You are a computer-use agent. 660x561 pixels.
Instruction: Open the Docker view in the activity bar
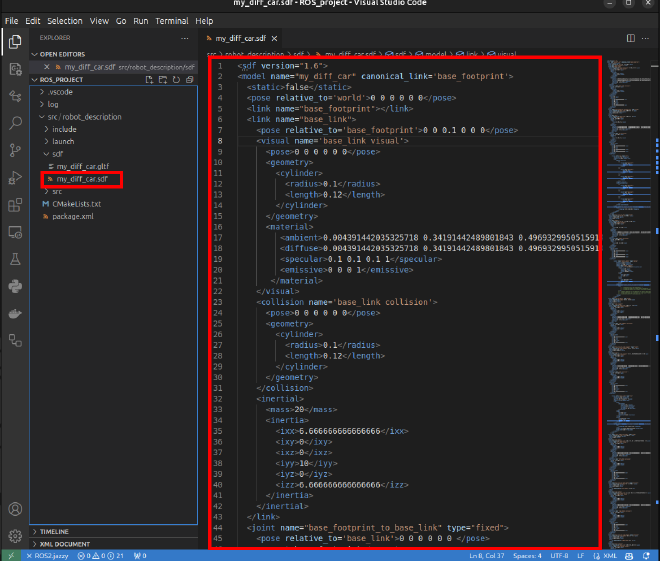coord(15,314)
